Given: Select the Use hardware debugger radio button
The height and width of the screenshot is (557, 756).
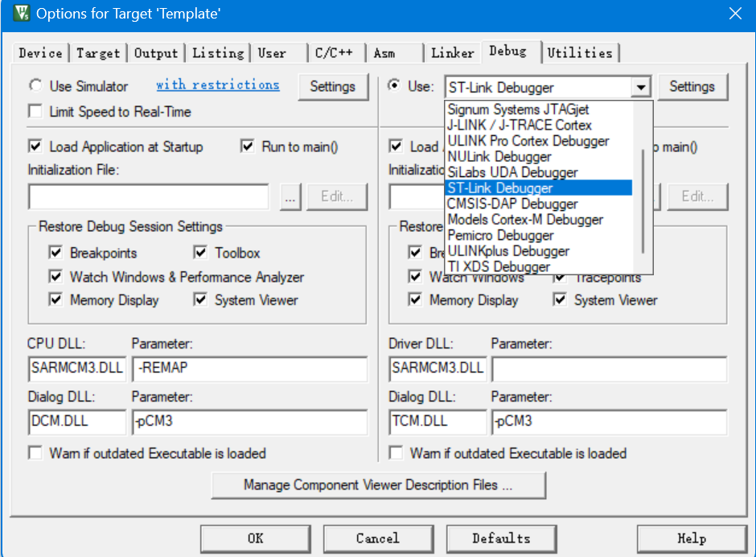Looking at the screenshot, I should [x=394, y=85].
